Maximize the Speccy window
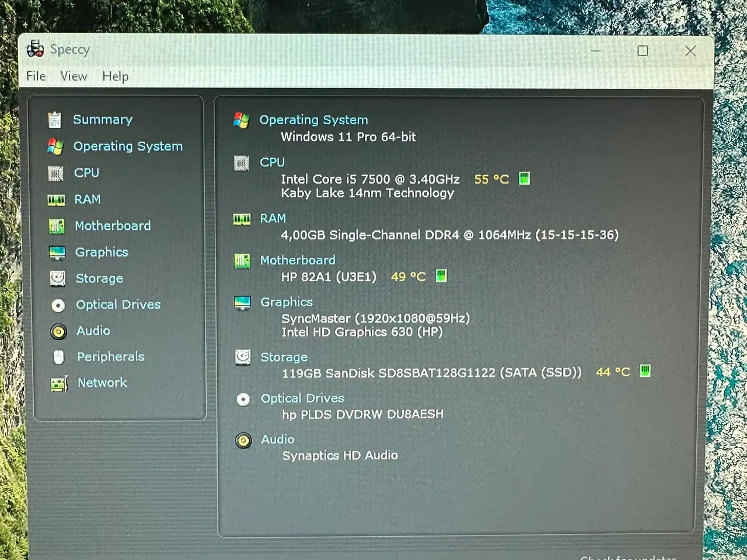This screenshot has width=747, height=560. tap(643, 51)
